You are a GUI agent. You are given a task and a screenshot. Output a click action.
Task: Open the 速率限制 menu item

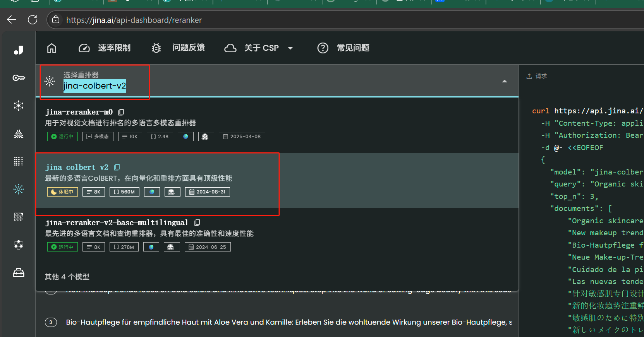105,48
